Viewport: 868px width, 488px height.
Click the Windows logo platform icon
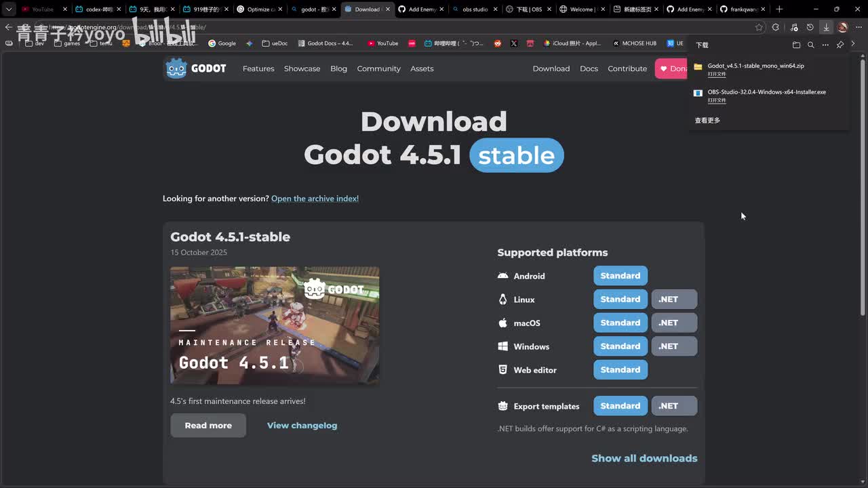coord(502,346)
